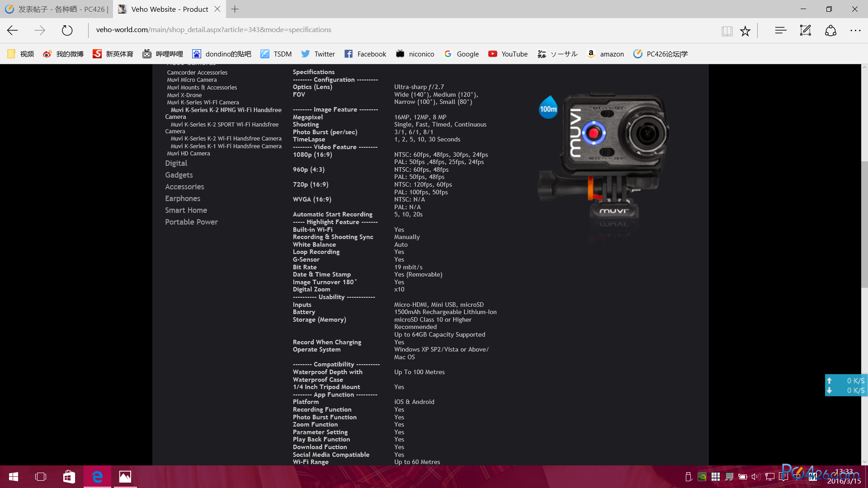
Task: Open Muvi X-Drone link
Action: pos(184,95)
